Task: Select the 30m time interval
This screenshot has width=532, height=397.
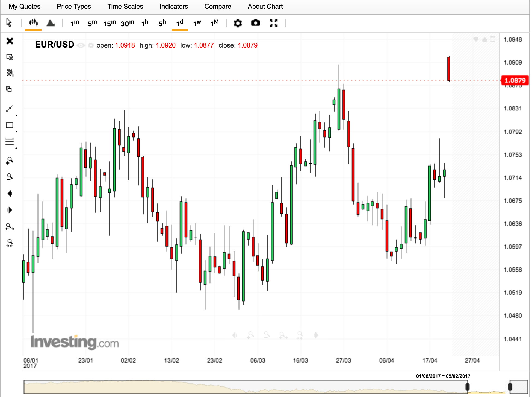Action: [x=127, y=23]
